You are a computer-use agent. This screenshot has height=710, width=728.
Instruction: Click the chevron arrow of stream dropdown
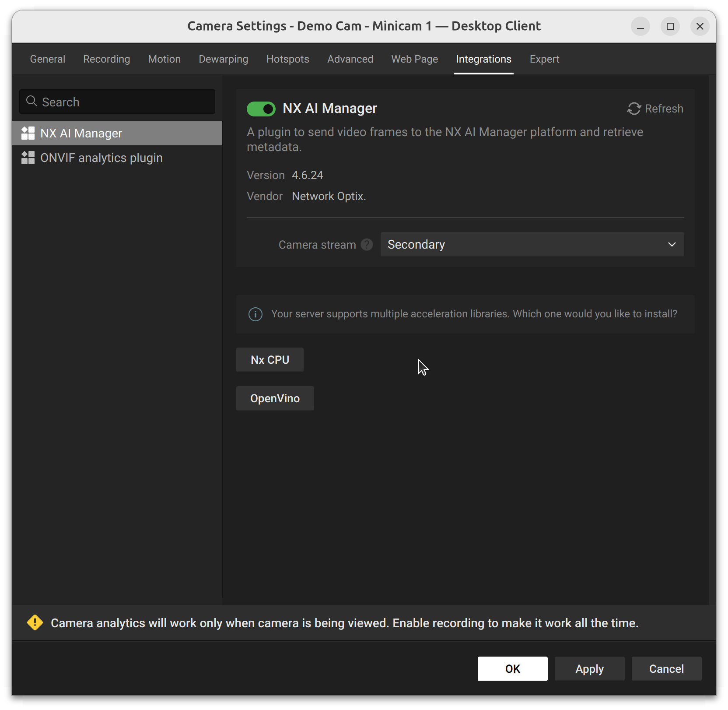[672, 244]
